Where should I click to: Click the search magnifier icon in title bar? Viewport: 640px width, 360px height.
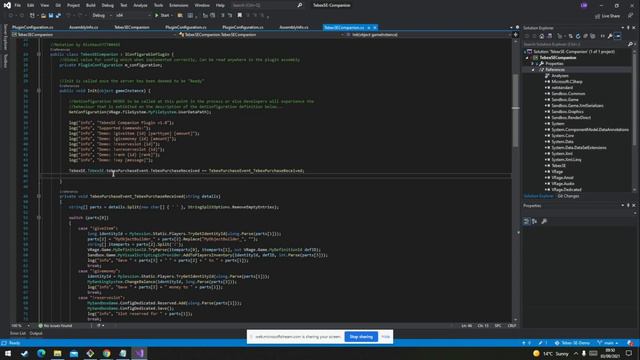(300, 5)
